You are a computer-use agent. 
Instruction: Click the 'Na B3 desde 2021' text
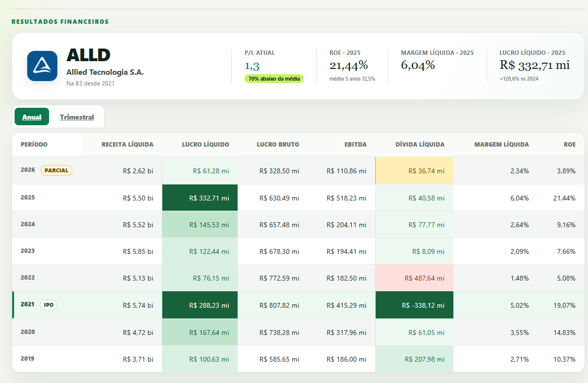click(x=90, y=83)
